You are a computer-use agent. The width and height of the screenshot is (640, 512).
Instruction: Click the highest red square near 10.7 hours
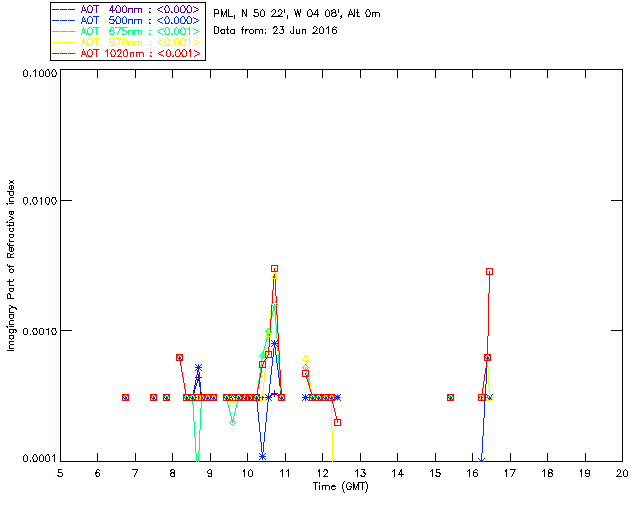(x=275, y=269)
